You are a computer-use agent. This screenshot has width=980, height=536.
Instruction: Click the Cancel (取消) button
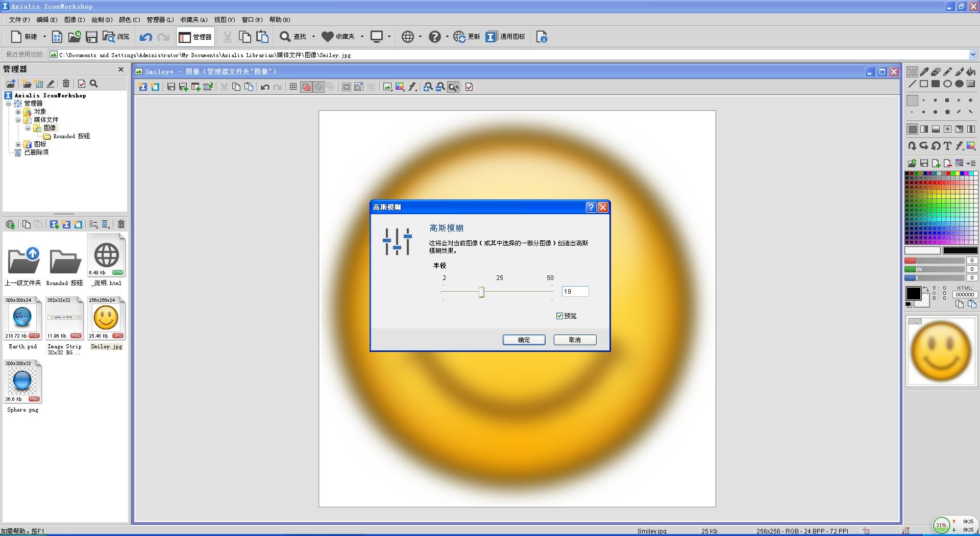tap(575, 340)
